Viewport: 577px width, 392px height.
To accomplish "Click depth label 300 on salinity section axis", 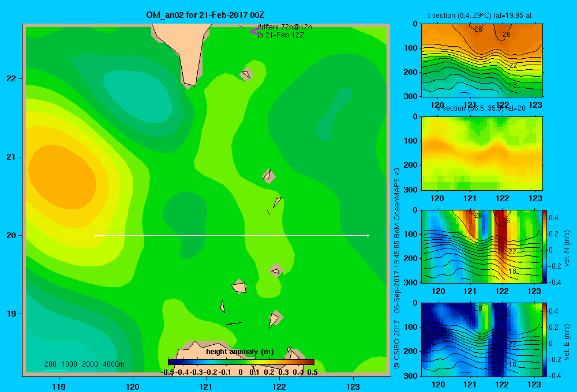I will coord(410,190).
